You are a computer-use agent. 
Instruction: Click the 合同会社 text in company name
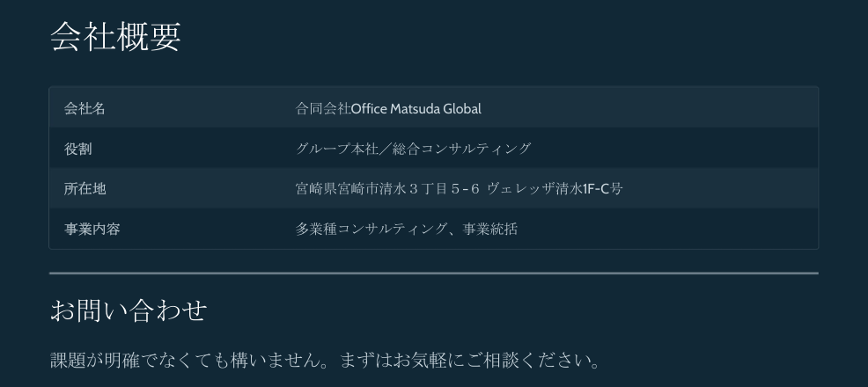click(x=323, y=108)
